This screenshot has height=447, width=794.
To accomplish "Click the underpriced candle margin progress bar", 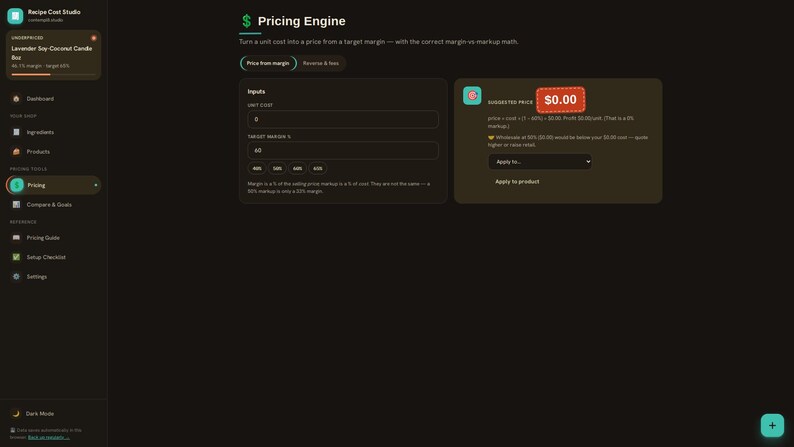I will 53,74.
